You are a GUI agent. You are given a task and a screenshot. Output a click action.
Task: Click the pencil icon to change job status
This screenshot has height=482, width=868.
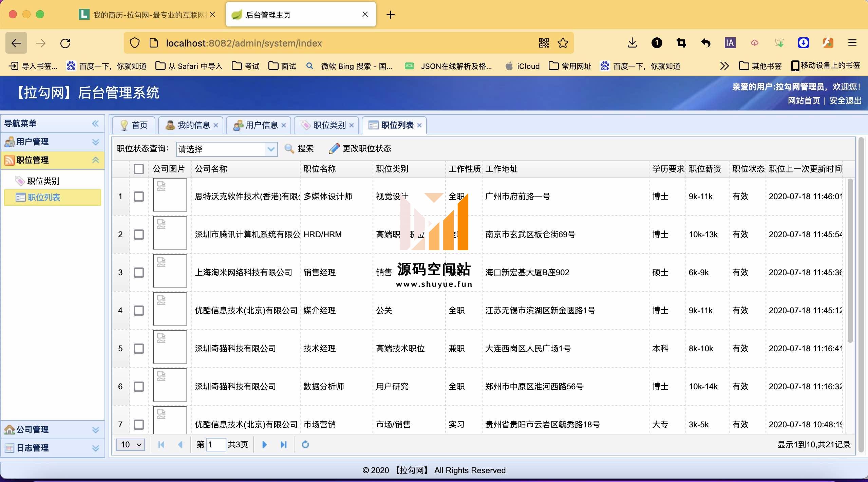pos(334,149)
